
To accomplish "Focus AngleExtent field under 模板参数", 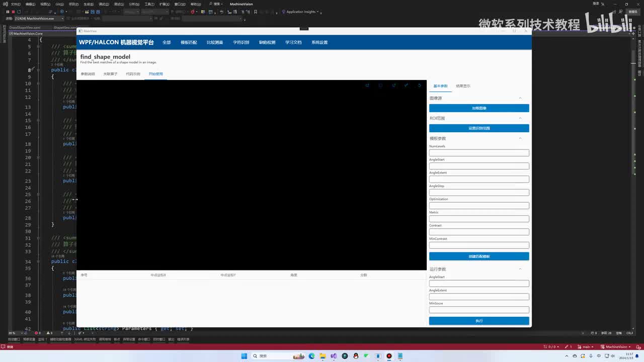I will [479, 179].
